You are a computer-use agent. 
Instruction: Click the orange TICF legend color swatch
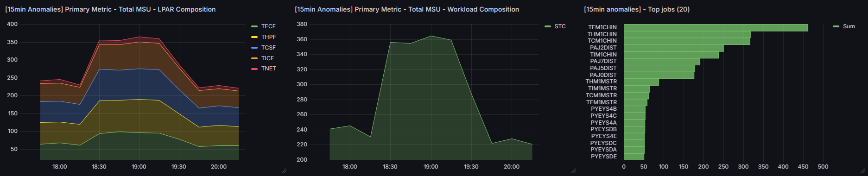point(254,58)
